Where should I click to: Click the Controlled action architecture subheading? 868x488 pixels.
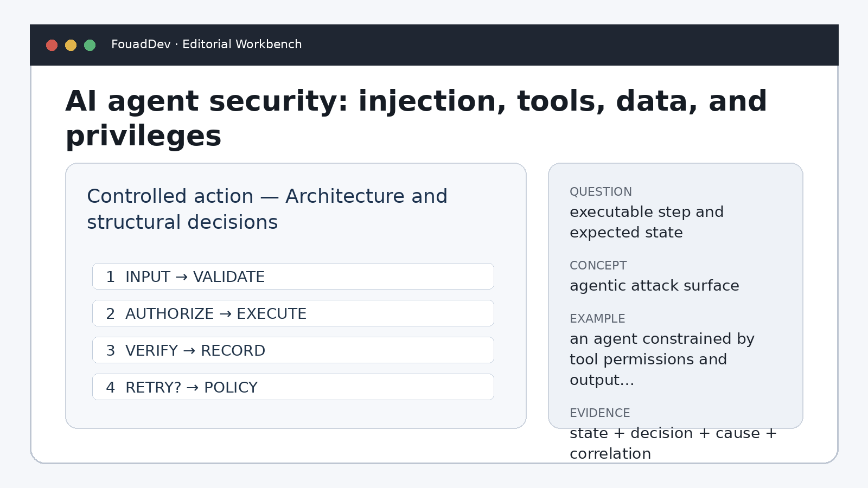coord(267,209)
